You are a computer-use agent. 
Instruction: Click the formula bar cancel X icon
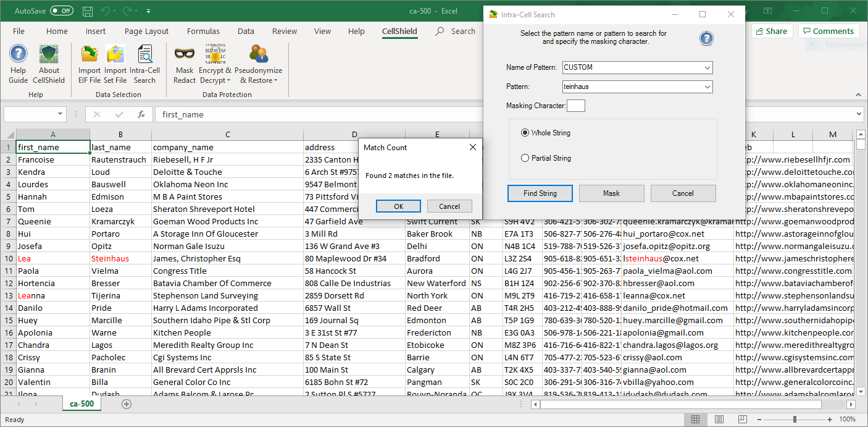click(97, 114)
